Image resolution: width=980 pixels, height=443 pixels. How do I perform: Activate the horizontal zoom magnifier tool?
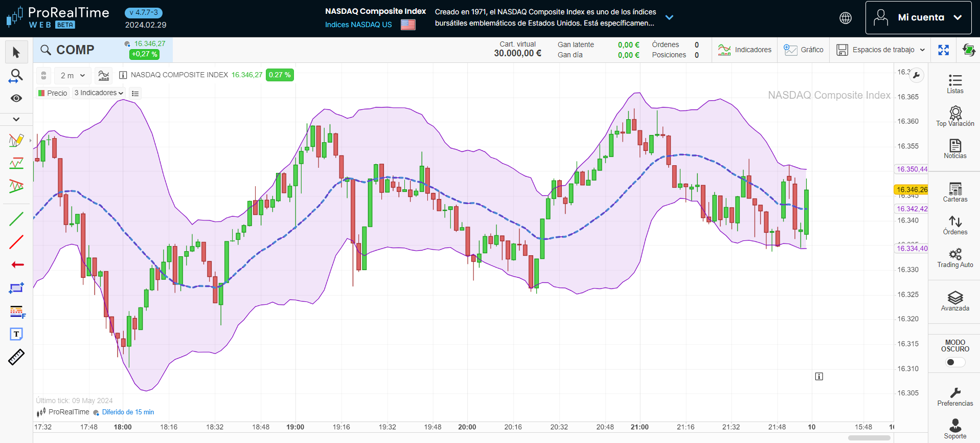(x=16, y=76)
